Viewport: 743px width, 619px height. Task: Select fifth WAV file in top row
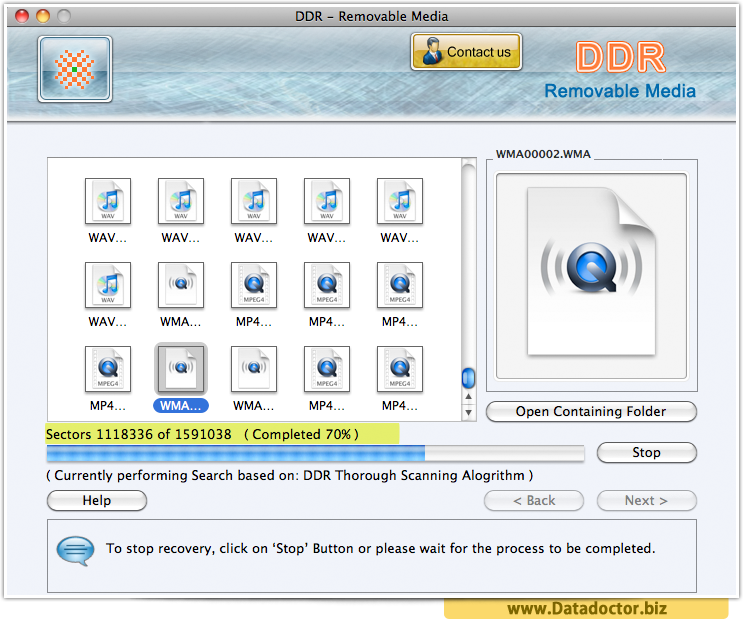(400, 201)
